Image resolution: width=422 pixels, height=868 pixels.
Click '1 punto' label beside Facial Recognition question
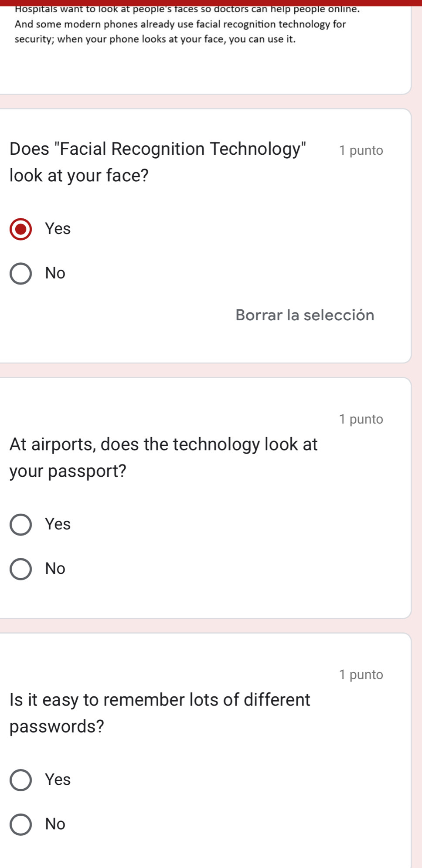[x=361, y=150]
